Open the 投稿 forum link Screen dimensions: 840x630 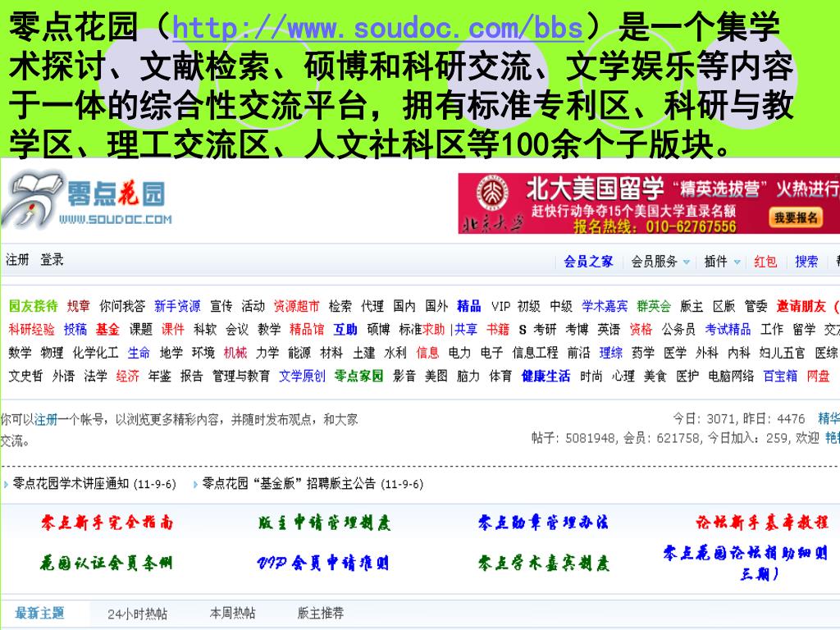point(75,329)
